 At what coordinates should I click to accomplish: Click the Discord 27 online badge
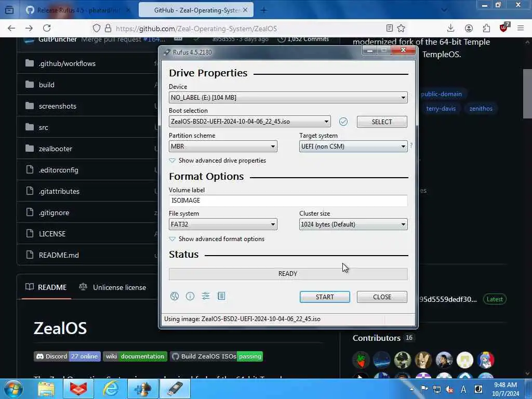pyautogui.click(x=67, y=356)
